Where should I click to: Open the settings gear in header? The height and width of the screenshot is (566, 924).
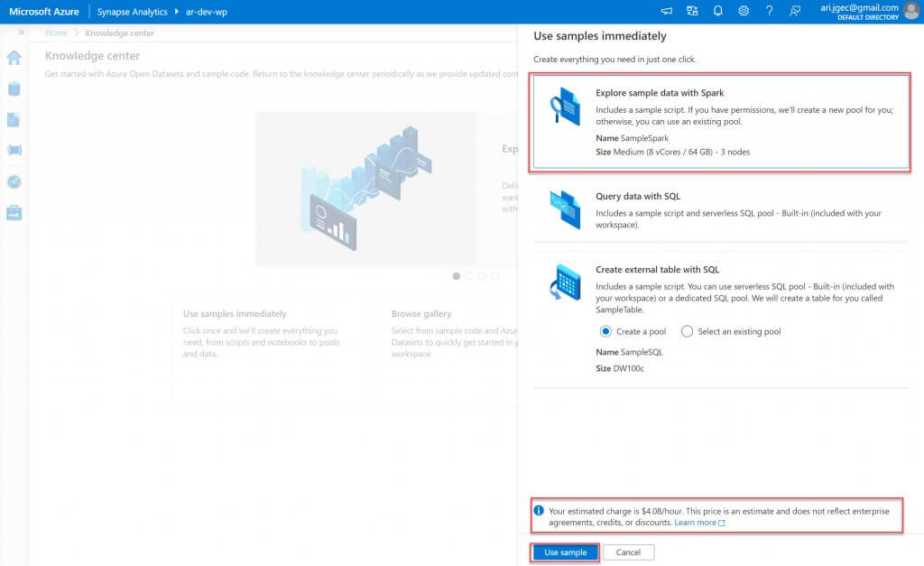[x=744, y=11]
